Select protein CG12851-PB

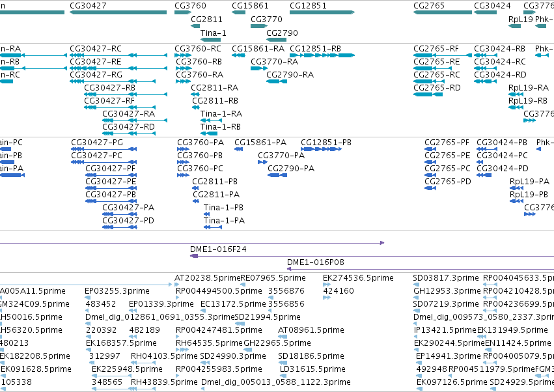321,149
